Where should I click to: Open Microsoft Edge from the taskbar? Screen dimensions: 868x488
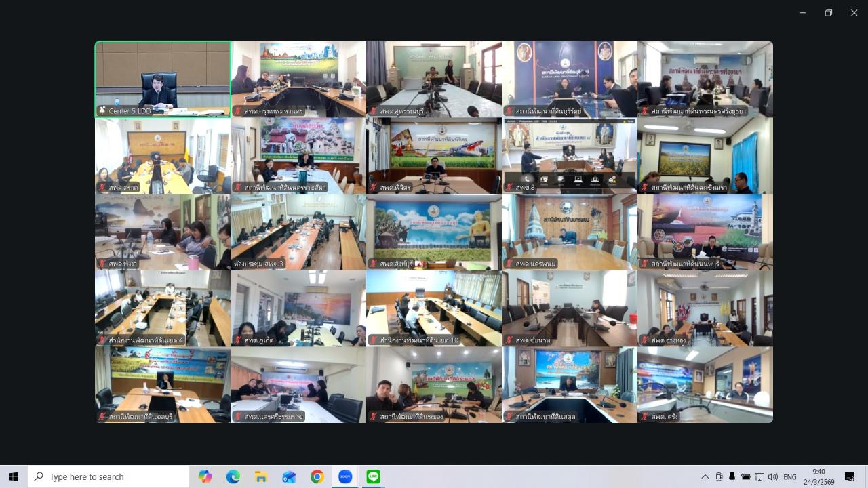233,476
